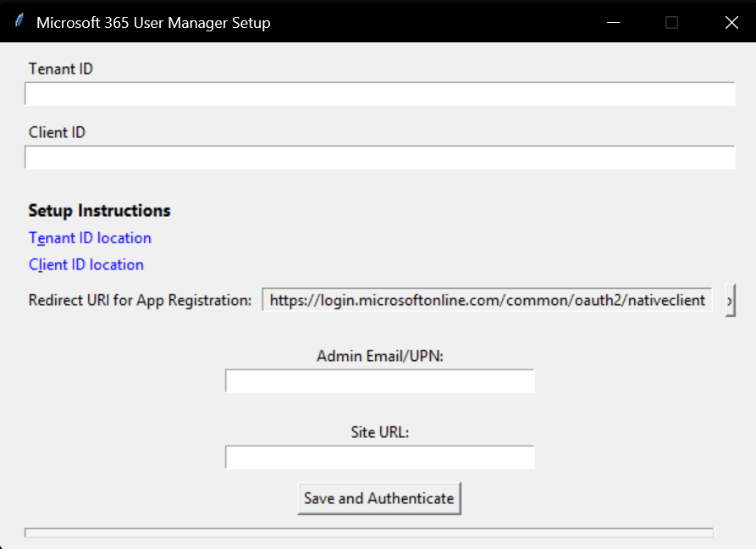Image resolution: width=756 pixels, height=549 pixels.
Task: Close the User Manager Setup window
Action: point(731,22)
